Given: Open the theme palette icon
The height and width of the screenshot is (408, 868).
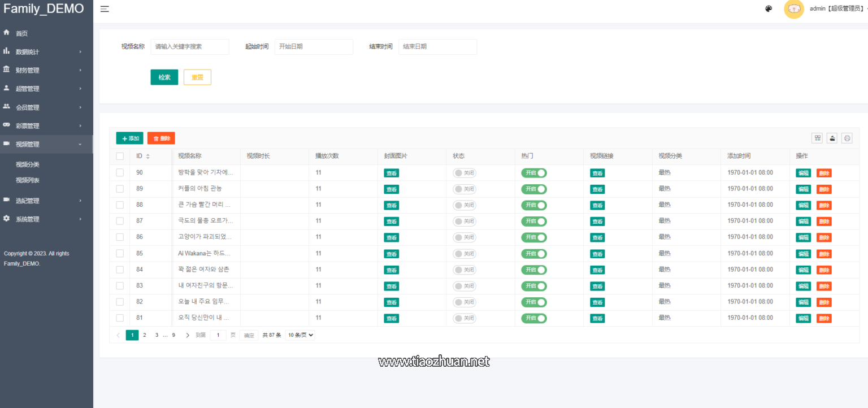Looking at the screenshot, I should [x=769, y=8].
